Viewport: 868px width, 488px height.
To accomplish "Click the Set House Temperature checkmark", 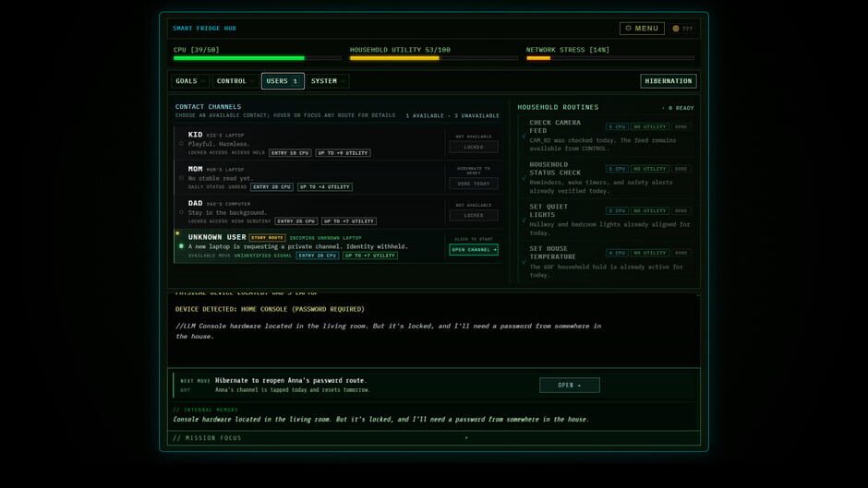I will point(524,262).
